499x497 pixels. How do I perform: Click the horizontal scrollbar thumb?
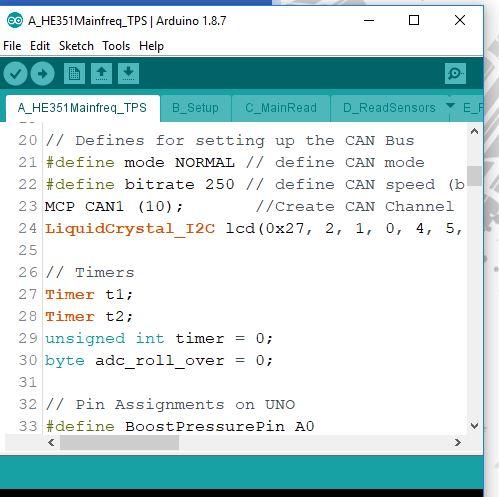tap(119, 443)
